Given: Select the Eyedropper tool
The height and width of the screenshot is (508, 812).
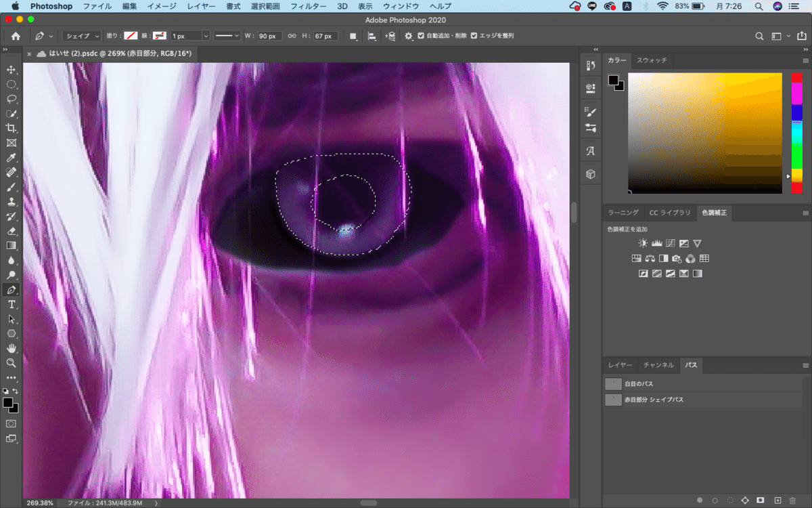Looking at the screenshot, I should pos(12,158).
